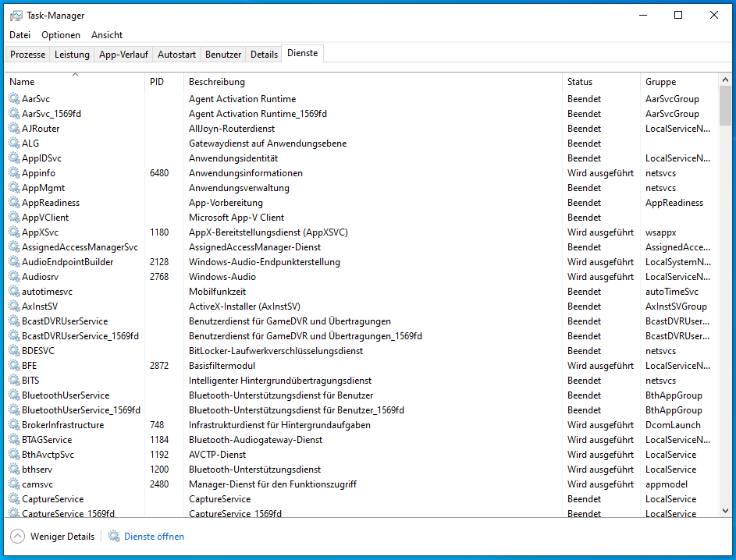
Task: Click the gear icon beside Appinfo service
Action: pyautogui.click(x=14, y=173)
